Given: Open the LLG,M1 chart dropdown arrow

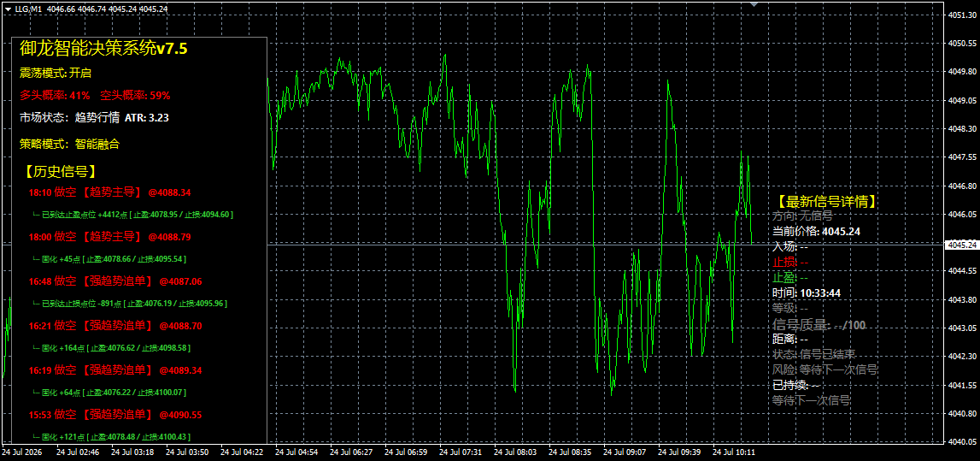Looking at the screenshot, I should point(8,9).
